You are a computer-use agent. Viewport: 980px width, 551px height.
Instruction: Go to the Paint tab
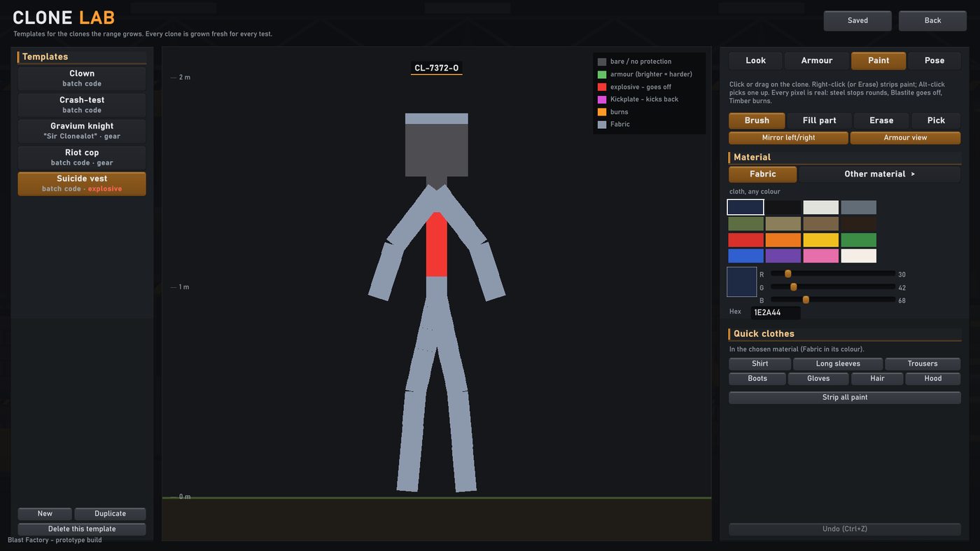(x=878, y=61)
